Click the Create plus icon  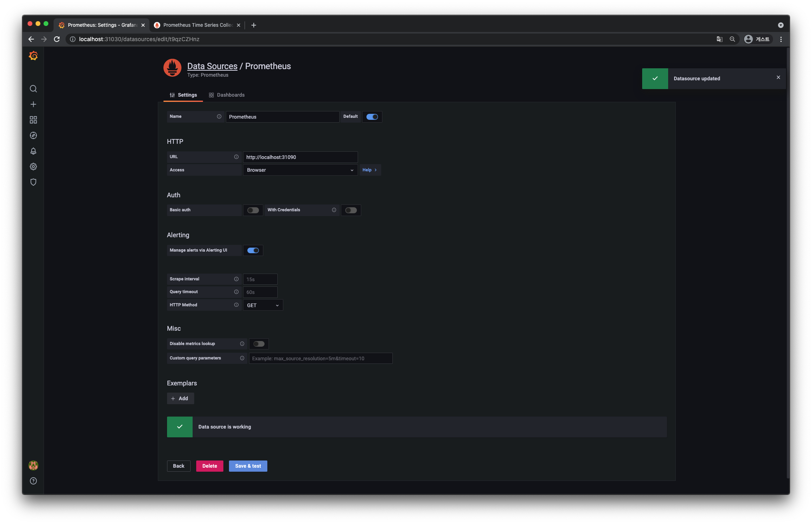click(x=34, y=104)
